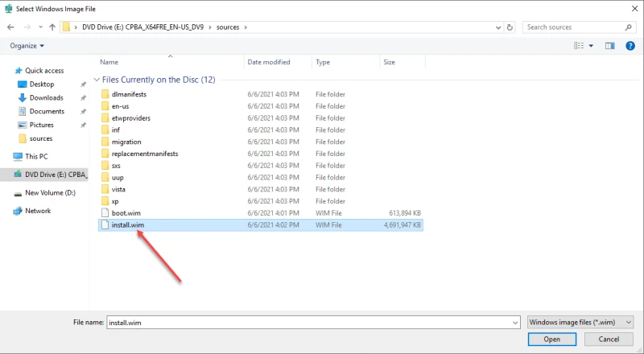Refresh the sources folder listing
Image resolution: width=644 pixels, height=354 pixels.
510,27
